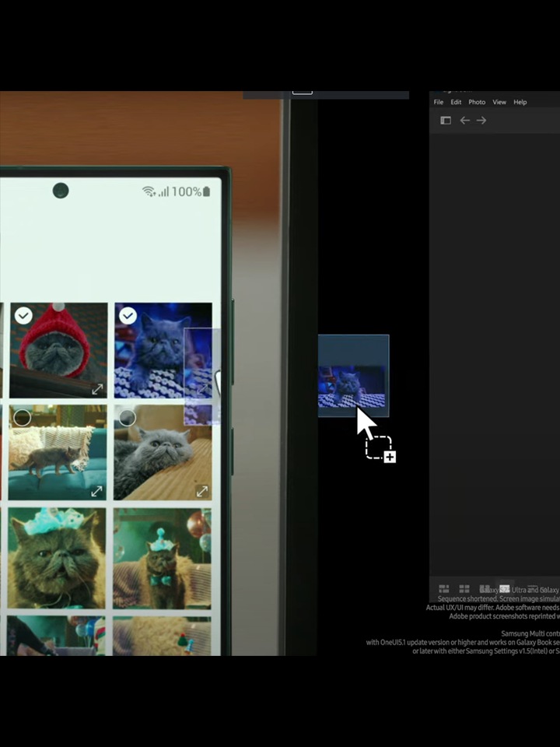Screen dimensions: 560x747
Task: Open the cat with bow tie photo
Action: point(162,558)
